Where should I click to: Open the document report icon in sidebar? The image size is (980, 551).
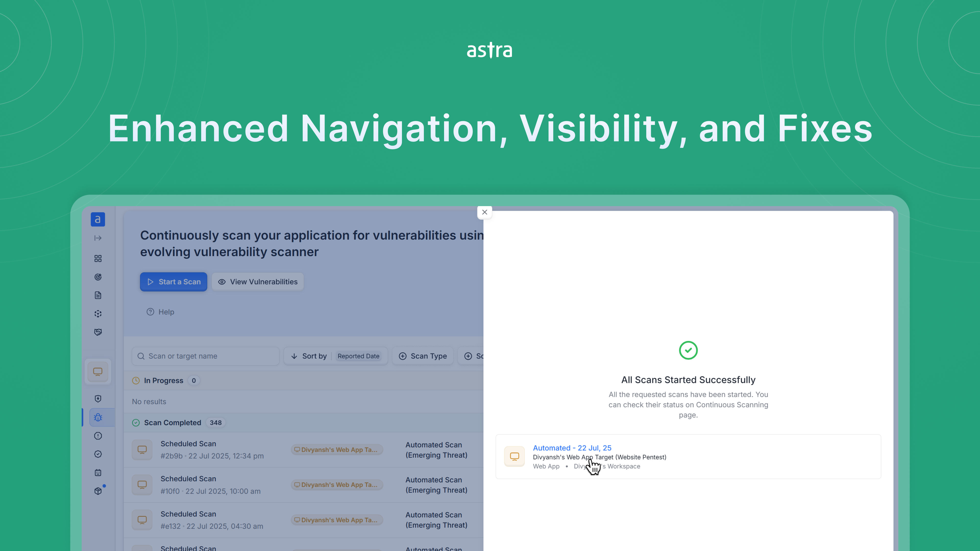click(98, 295)
